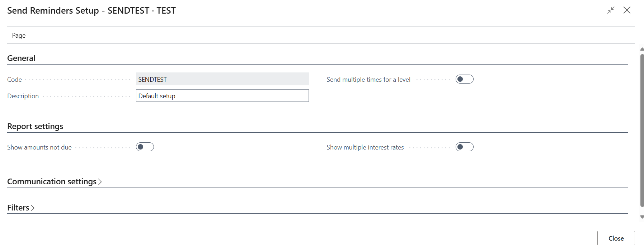Click the Close button
This screenshot has height=251, width=644.
pyautogui.click(x=616, y=238)
